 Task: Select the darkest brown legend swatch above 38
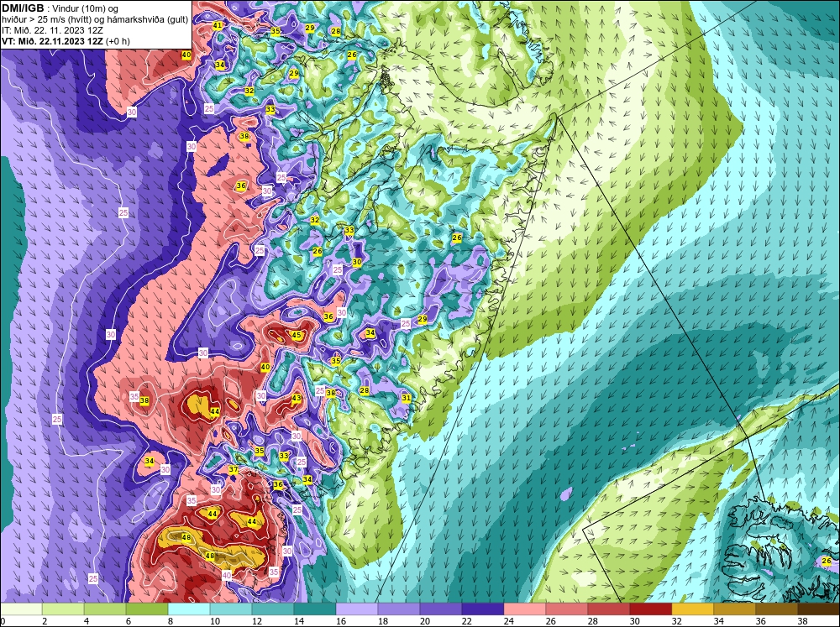click(x=818, y=609)
